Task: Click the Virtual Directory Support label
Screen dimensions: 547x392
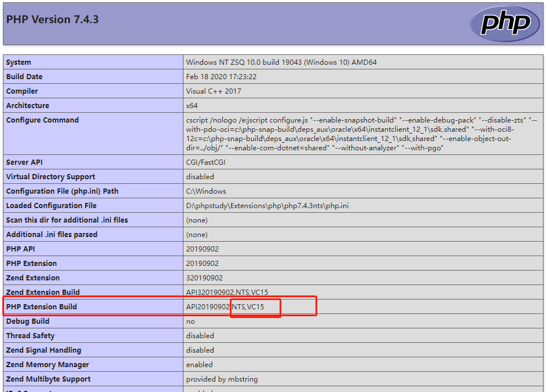Action: tap(50, 177)
